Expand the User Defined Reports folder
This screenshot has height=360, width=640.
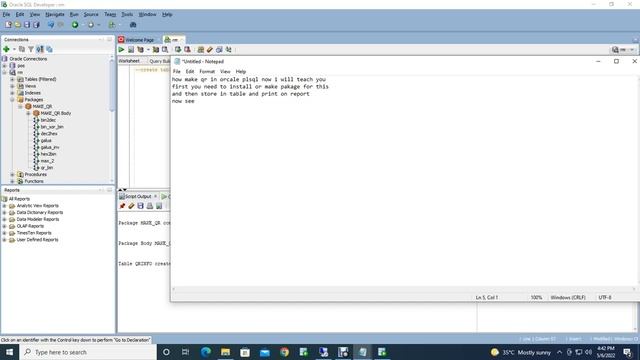[4, 240]
